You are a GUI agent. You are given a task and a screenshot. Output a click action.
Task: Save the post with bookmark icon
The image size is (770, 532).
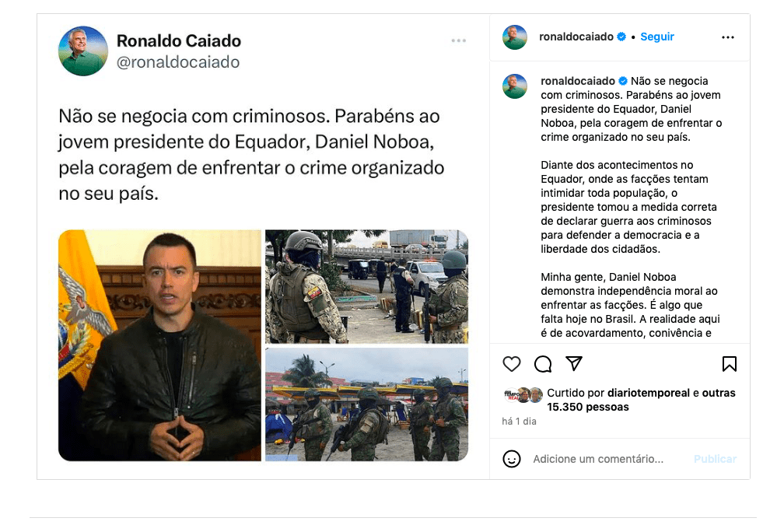[x=730, y=364]
